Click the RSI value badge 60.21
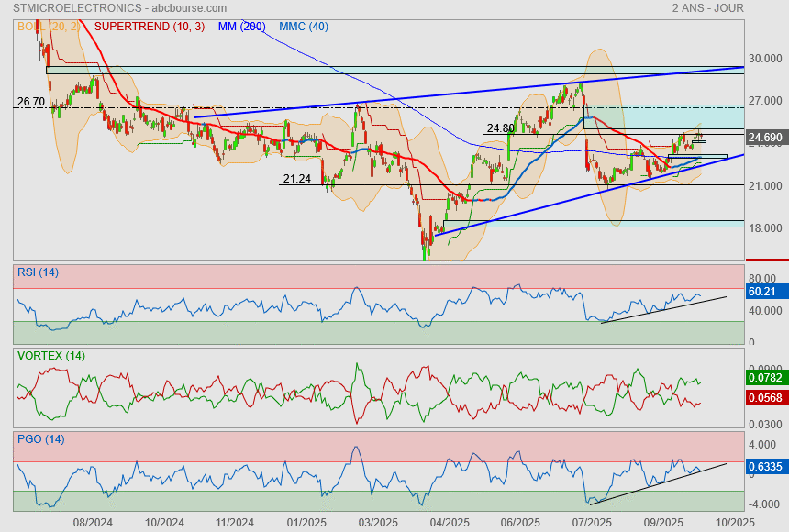Screen dimensions: 789x532 coord(763,292)
